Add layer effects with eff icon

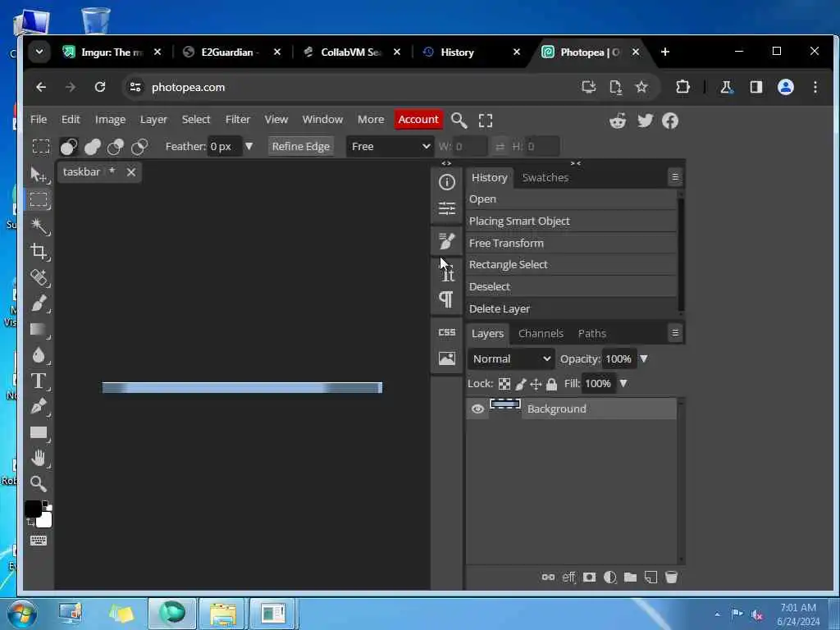pyautogui.click(x=569, y=577)
